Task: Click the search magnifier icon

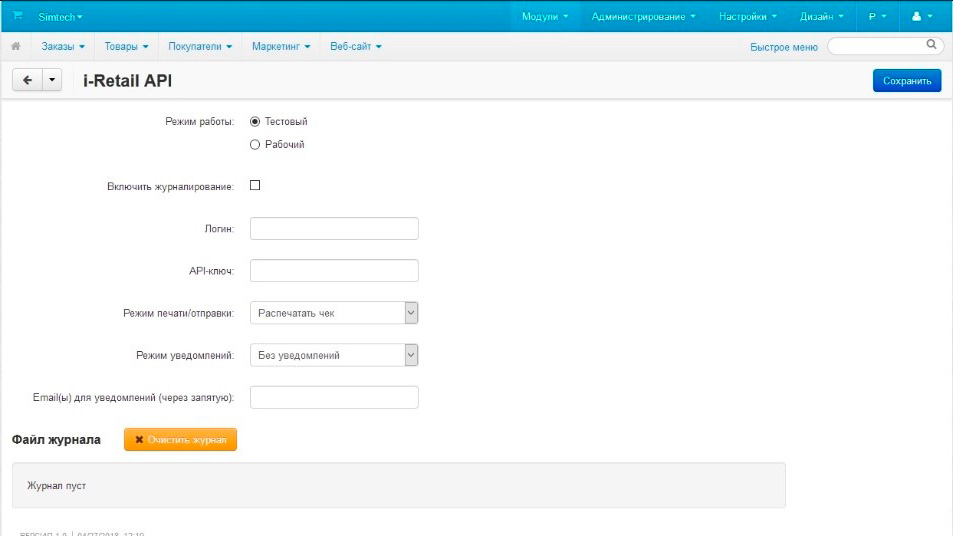Action: 931,44
